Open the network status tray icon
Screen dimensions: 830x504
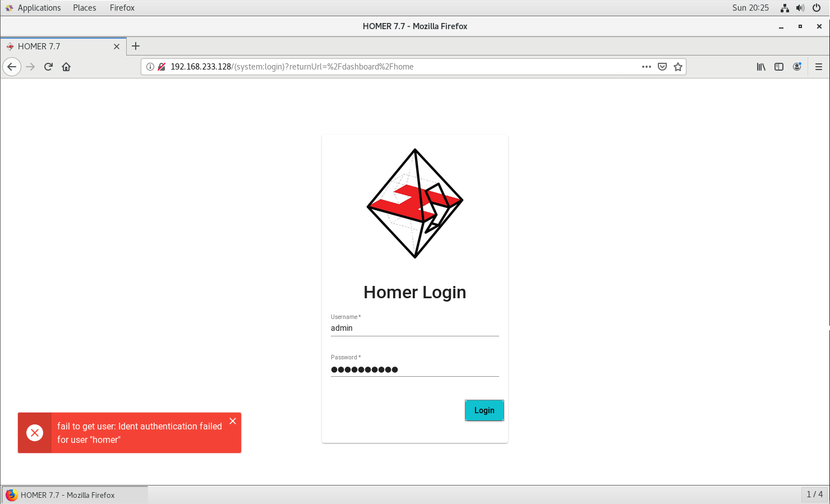[785, 8]
